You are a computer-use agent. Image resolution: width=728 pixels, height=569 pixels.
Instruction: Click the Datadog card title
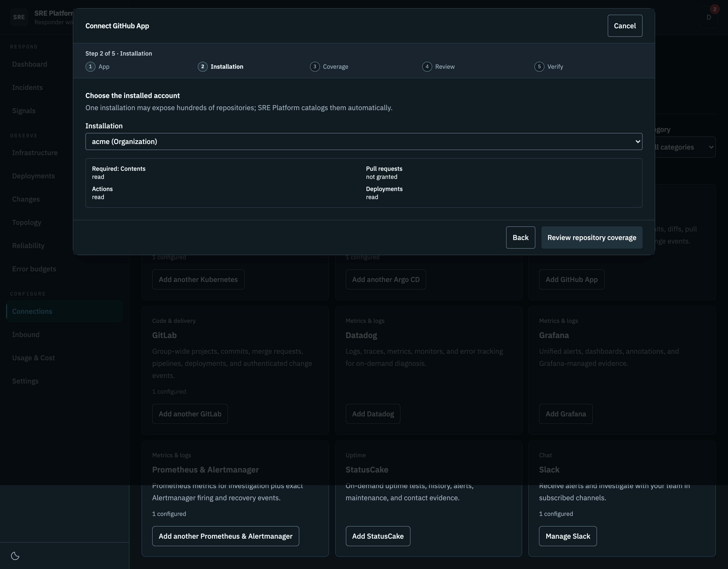[361, 336]
